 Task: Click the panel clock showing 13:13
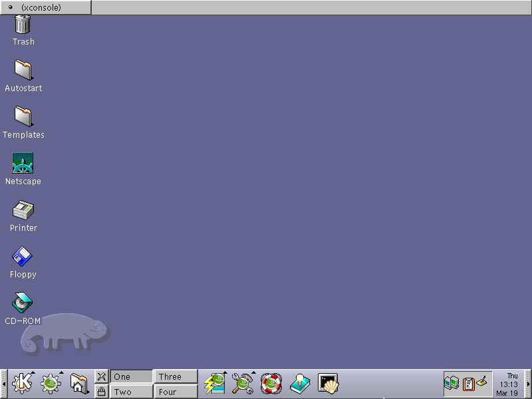pos(508,384)
